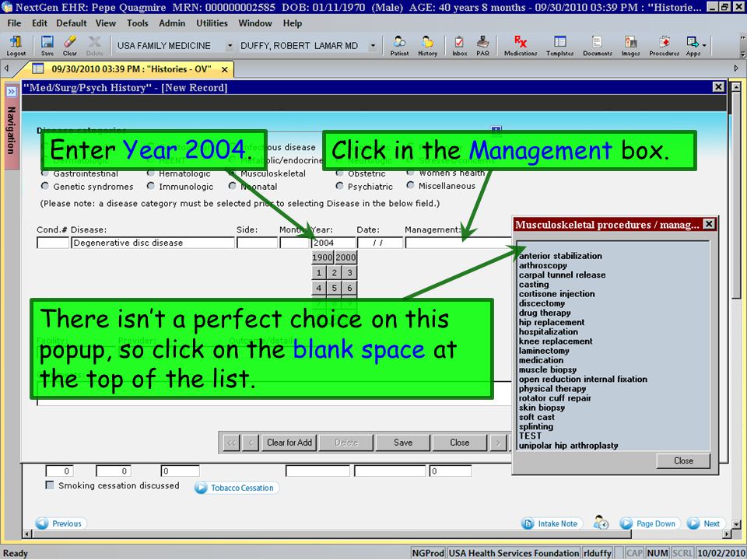Select cortisone injection in the procedures list
747x560 pixels.
(x=556, y=294)
